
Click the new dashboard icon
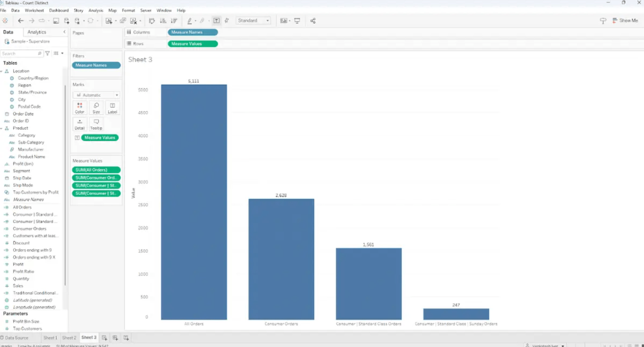pyautogui.click(x=115, y=338)
